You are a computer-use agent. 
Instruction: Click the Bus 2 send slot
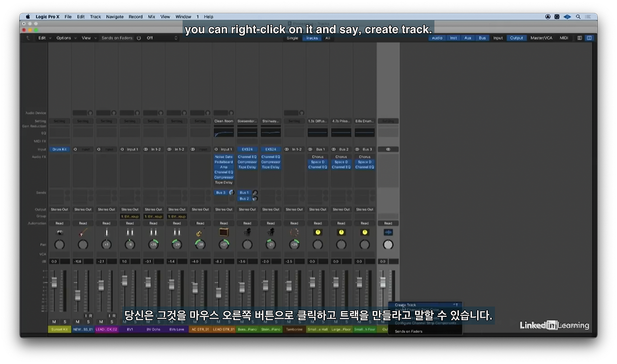pos(244,198)
